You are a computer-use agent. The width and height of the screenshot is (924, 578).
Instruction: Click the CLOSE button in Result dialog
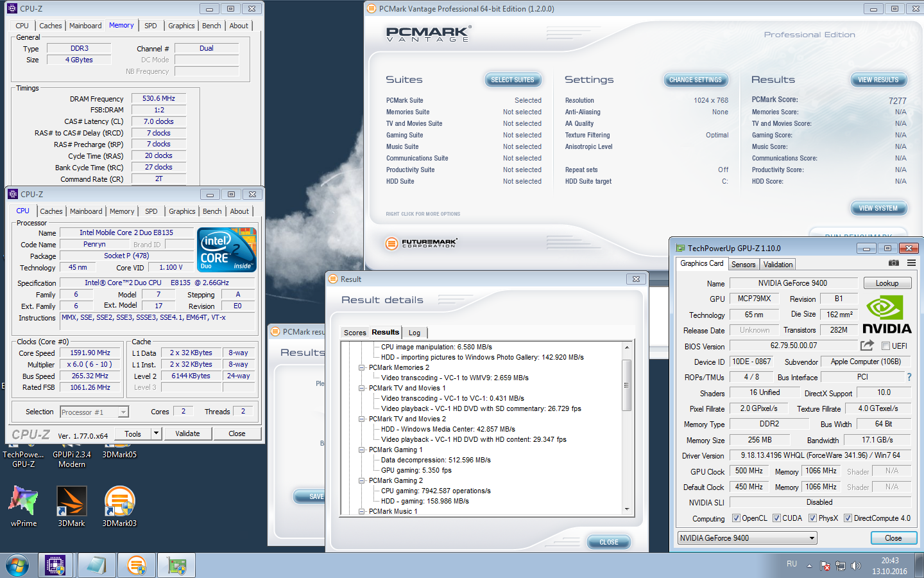pyautogui.click(x=609, y=542)
